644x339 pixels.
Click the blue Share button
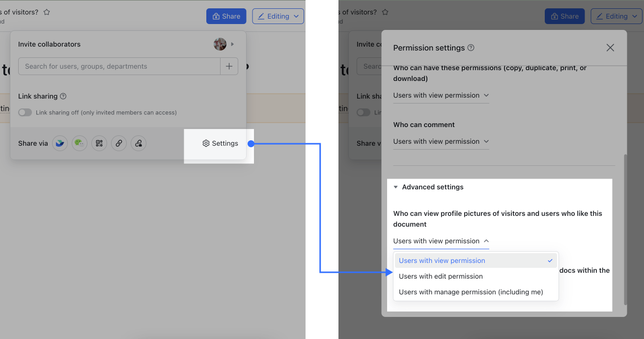pyautogui.click(x=226, y=16)
